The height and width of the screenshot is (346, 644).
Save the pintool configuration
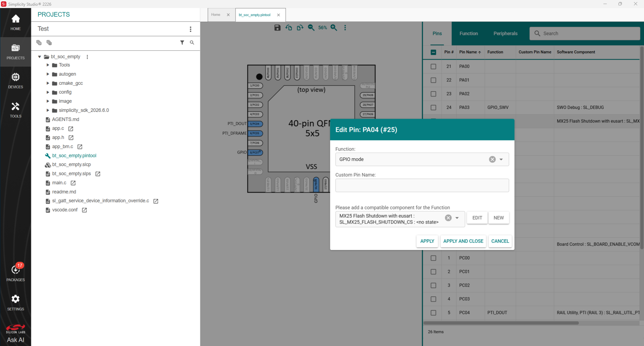click(277, 28)
